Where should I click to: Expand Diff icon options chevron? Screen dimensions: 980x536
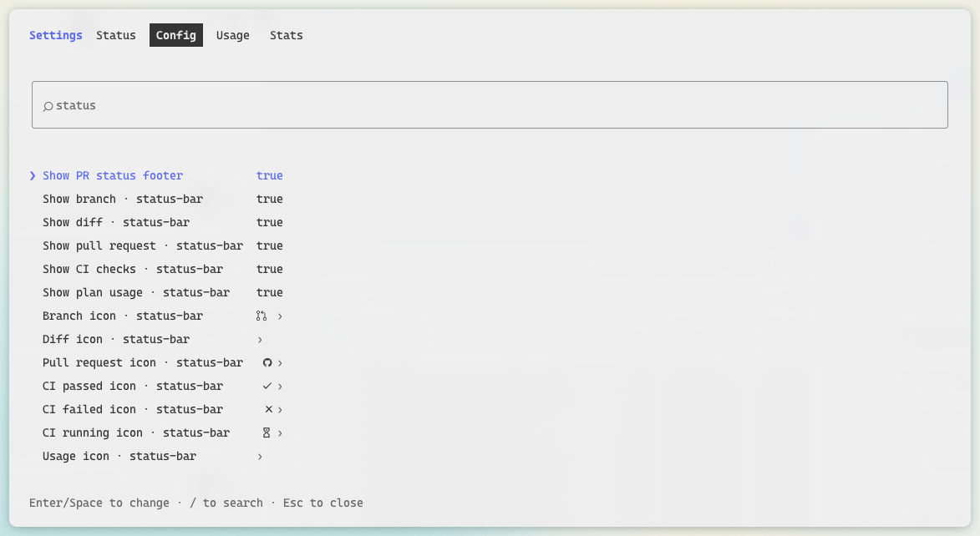[x=260, y=340]
